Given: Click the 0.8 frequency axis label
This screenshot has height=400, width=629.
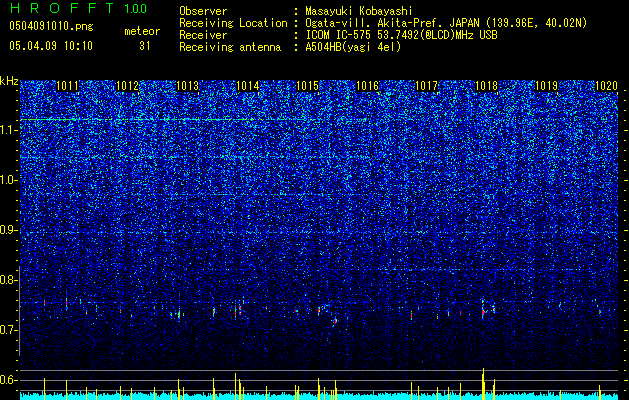Looking at the screenshot, I should click(9, 280).
